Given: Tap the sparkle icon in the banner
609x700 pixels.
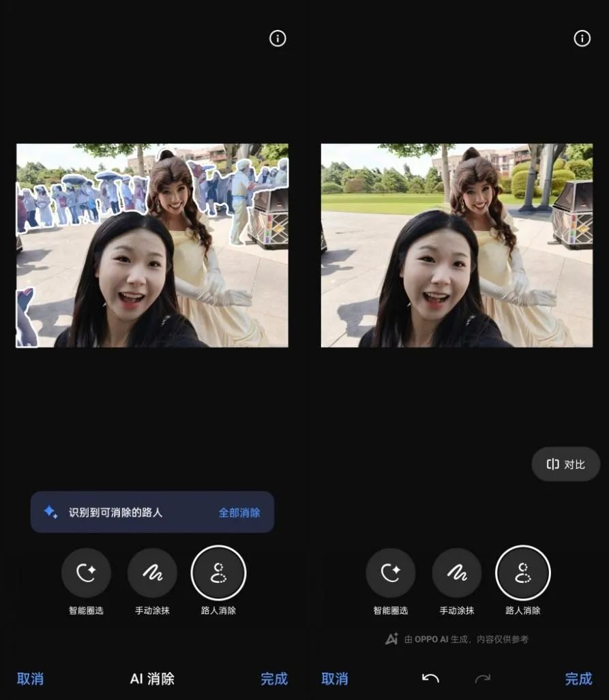Looking at the screenshot, I should [50, 512].
